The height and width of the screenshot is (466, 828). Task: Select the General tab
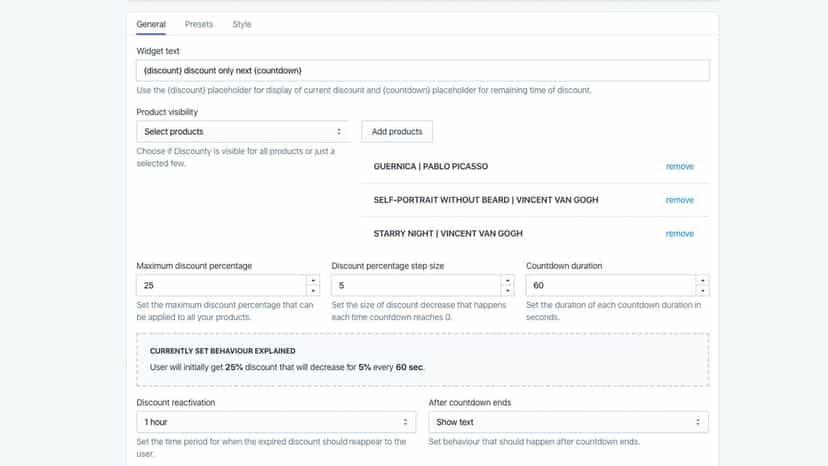point(151,24)
